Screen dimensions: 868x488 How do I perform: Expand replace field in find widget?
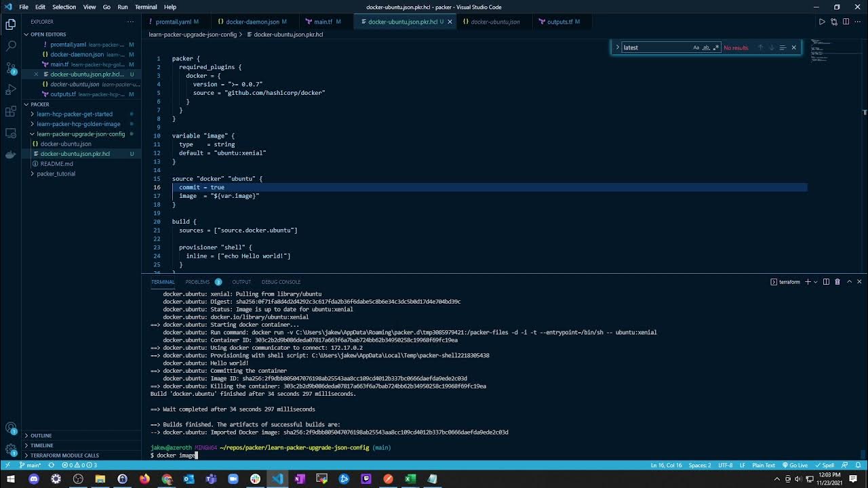pos(617,47)
